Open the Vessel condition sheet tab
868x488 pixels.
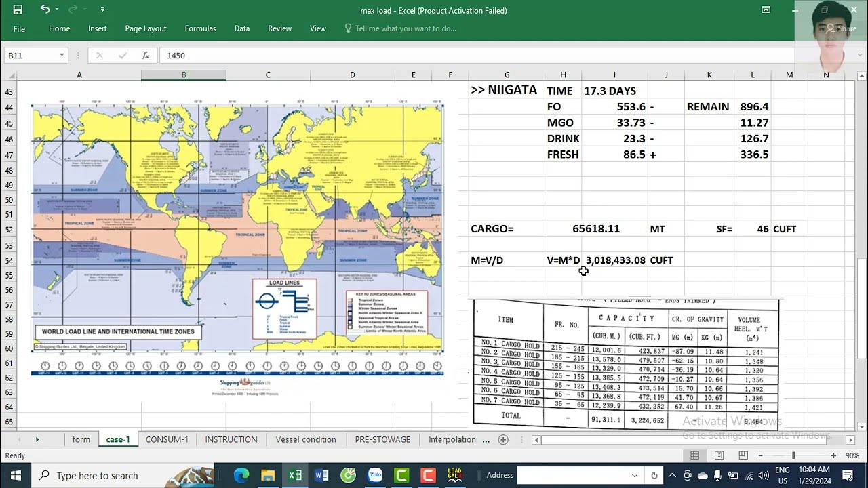[x=306, y=439]
